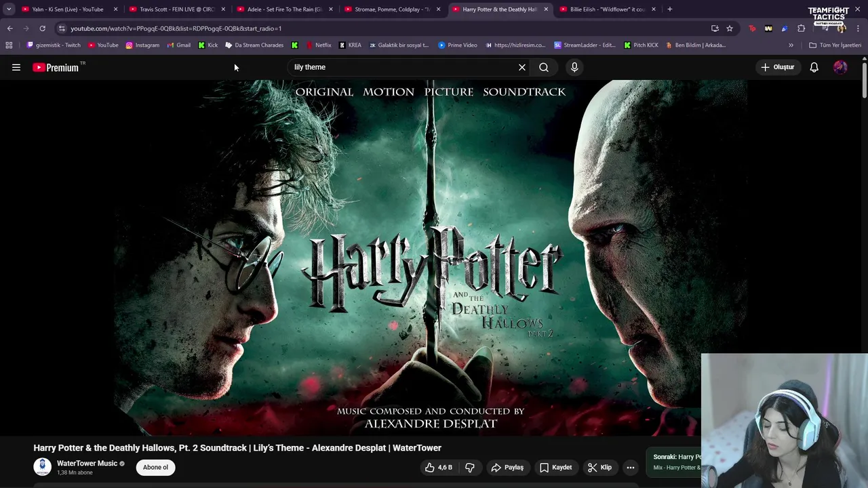
Task: Open more actions three-dot menu
Action: click(631, 467)
